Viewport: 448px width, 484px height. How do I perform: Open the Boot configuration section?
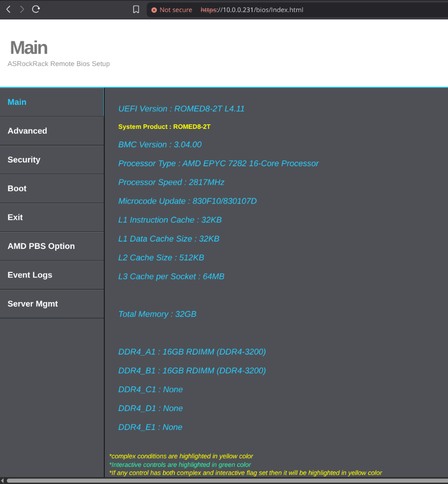(52, 188)
